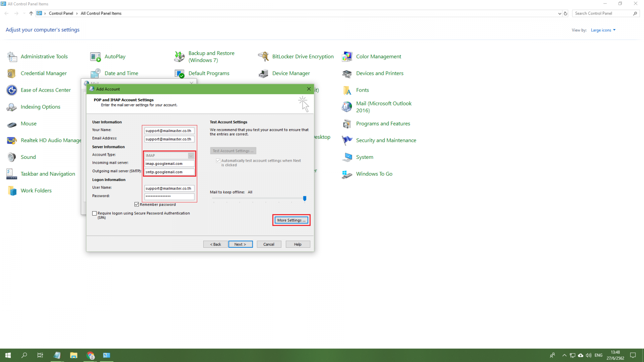This screenshot has height=362, width=644.
Task: Click the ENG language indicator
Action: tap(599, 355)
